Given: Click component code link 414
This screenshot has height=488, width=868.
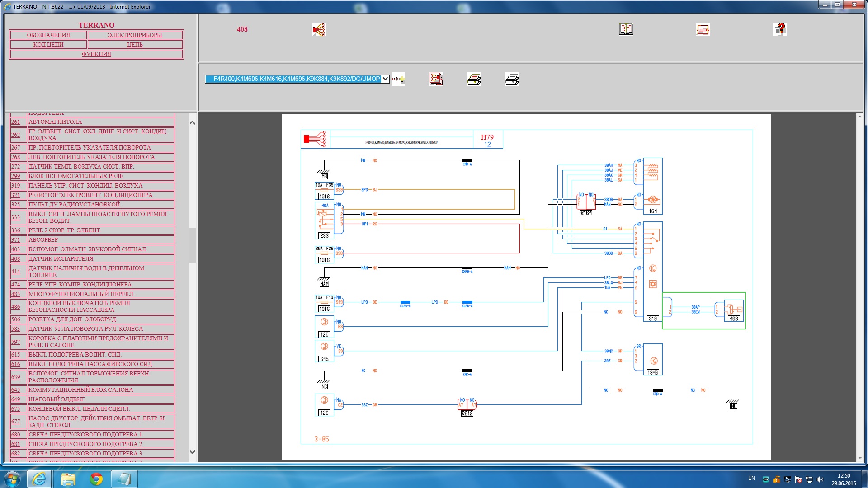Looking at the screenshot, I should click(x=16, y=272).
